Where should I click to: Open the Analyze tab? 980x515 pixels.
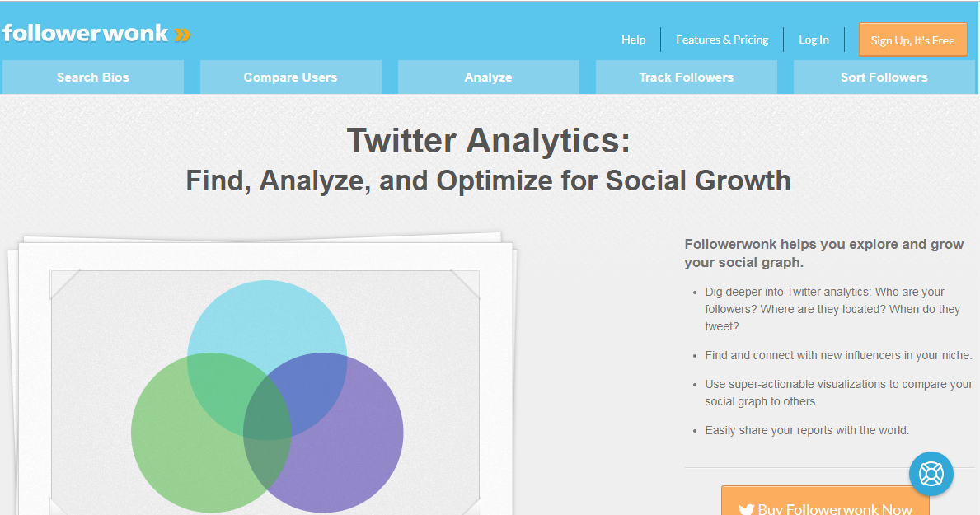click(488, 77)
